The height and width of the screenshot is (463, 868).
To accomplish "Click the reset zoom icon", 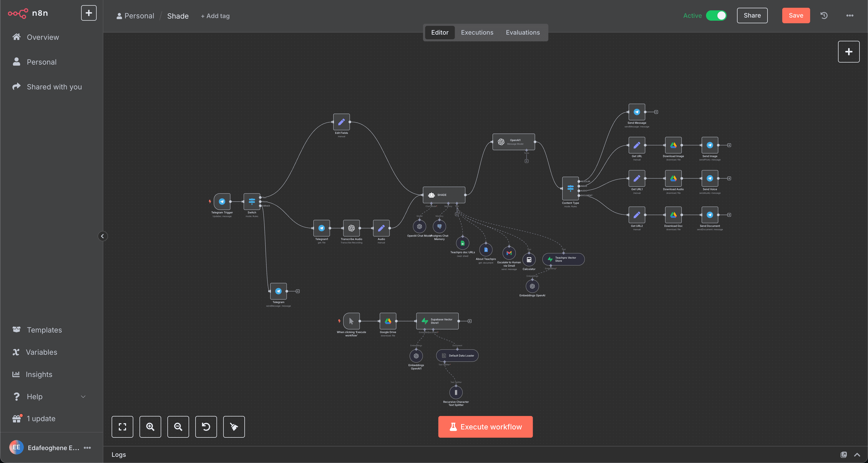I will point(206,427).
